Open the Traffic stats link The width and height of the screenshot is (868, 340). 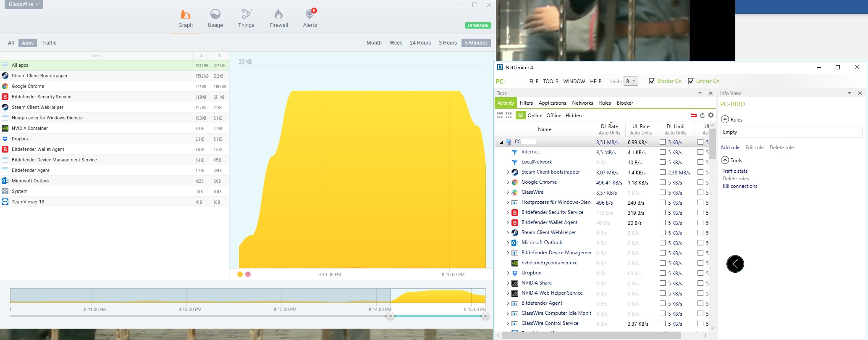click(x=735, y=171)
